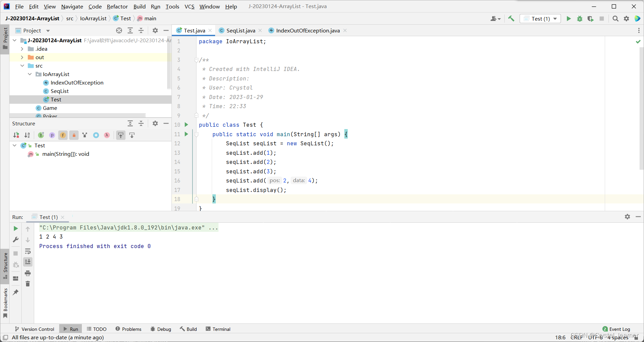Viewport: 644px width, 342px height.
Task: Open the Refactor menu
Action: click(x=117, y=6)
